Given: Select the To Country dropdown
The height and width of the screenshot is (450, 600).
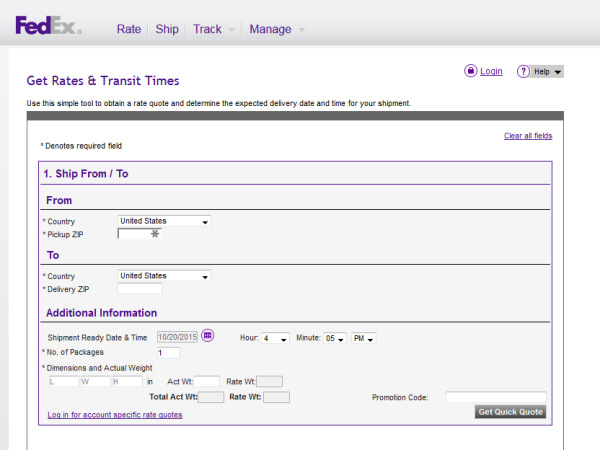Looking at the screenshot, I should 164,276.
